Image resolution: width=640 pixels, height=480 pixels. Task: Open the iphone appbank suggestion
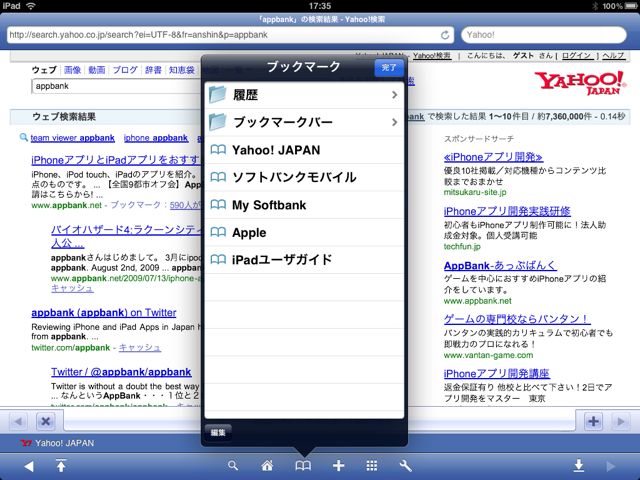156,138
